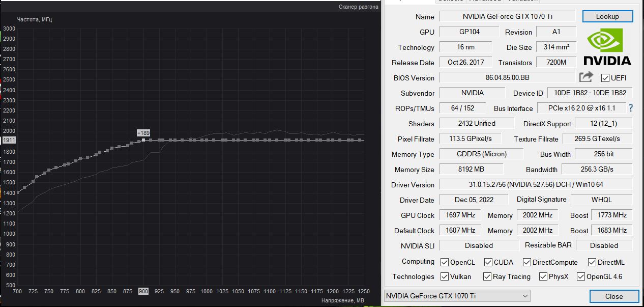Click the Subvendor field showing NVIDIA
Viewport: 644px width, 307px height.
click(x=472, y=93)
